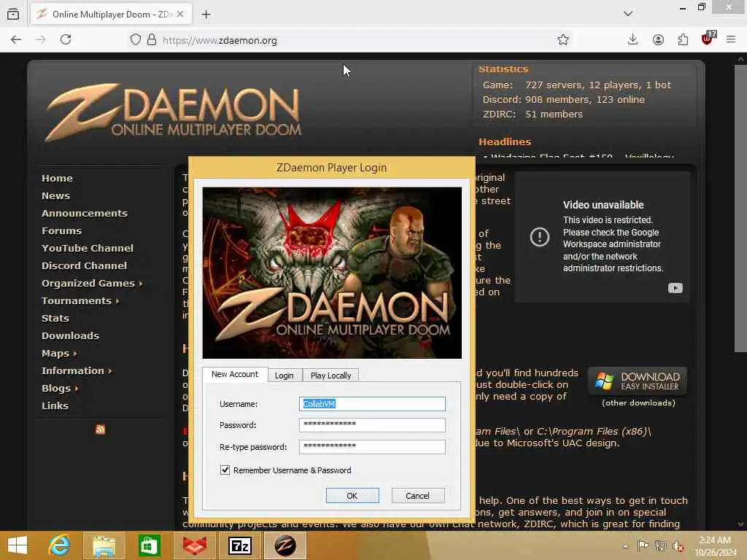Click the Re-type password field
The image size is (747, 560).
372,447
